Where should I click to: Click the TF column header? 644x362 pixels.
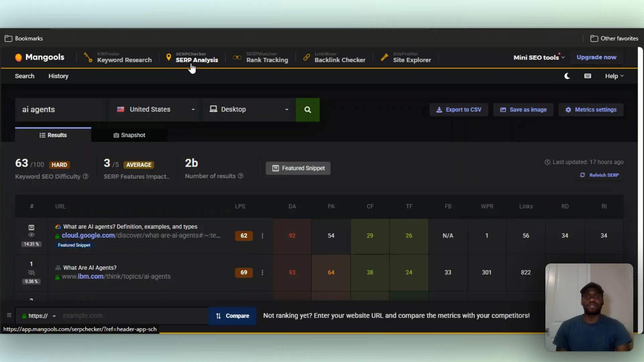coord(409,206)
